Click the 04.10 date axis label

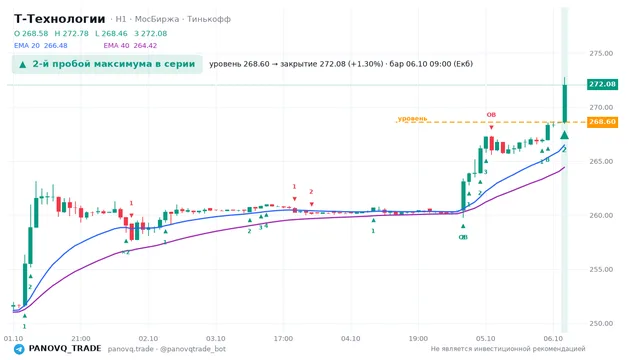coord(351,338)
